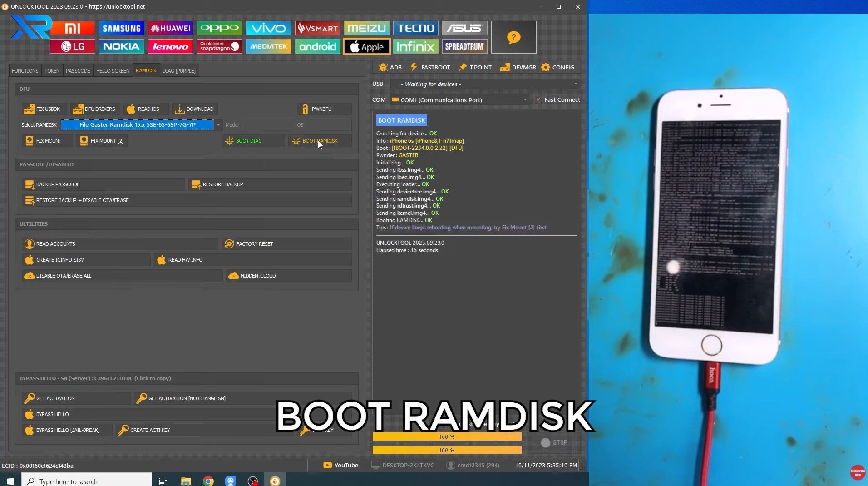
Task: Click the HIDDEN iCLOUD button
Action: (x=289, y=276)
